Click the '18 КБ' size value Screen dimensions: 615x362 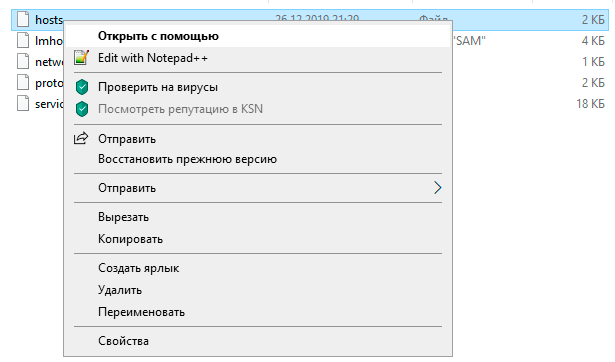click(590, 104)
